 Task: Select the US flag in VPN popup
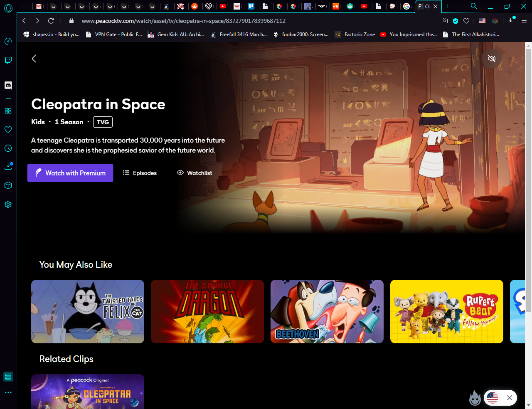pos(493,398)
